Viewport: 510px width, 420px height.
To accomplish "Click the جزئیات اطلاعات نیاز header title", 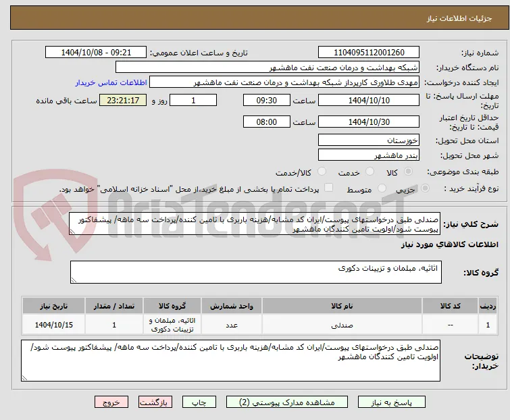I will pyautogui.click(x=459, y=18).
